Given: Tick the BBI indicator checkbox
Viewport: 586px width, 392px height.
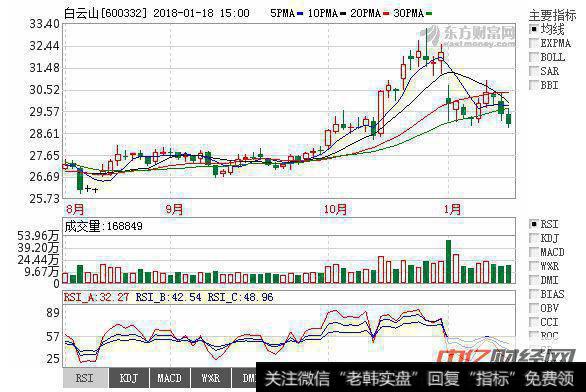Looking at the screenshot, I should pos(534,85).
